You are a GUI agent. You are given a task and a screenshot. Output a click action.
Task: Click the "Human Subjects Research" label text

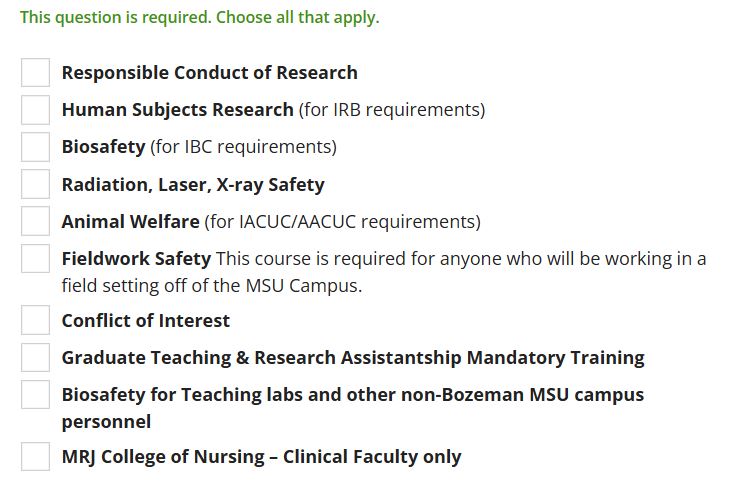177,110
